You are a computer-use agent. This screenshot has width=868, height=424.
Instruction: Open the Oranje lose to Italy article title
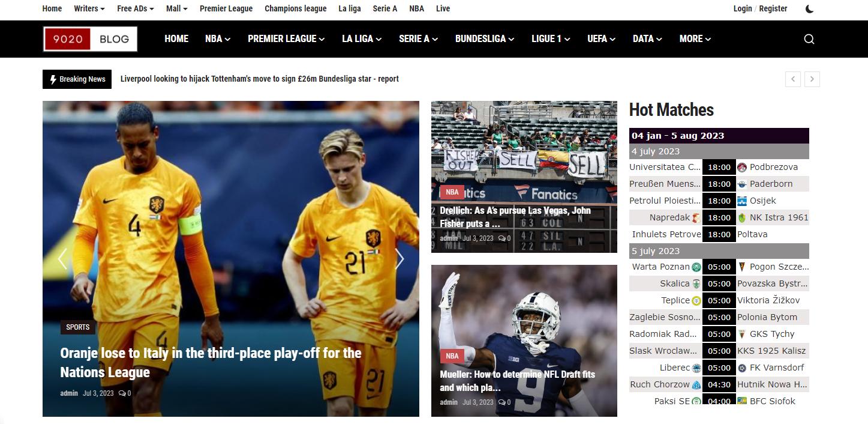pos(211,362)
